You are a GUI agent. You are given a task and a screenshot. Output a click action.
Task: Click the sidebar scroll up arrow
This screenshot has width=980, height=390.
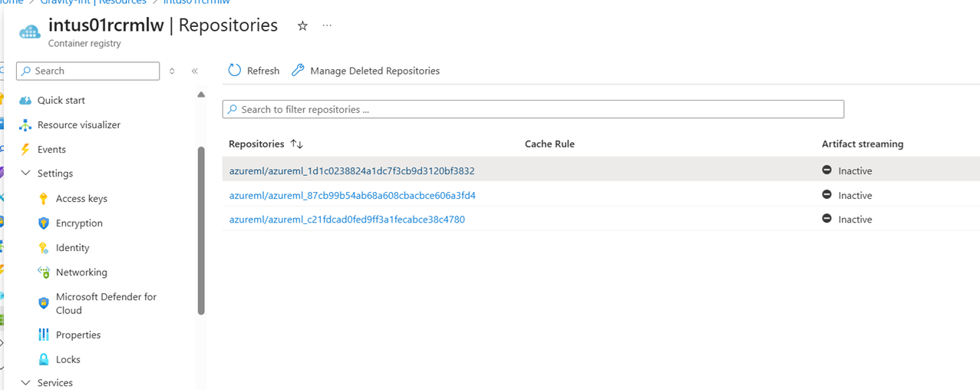[x=201, y=94]
